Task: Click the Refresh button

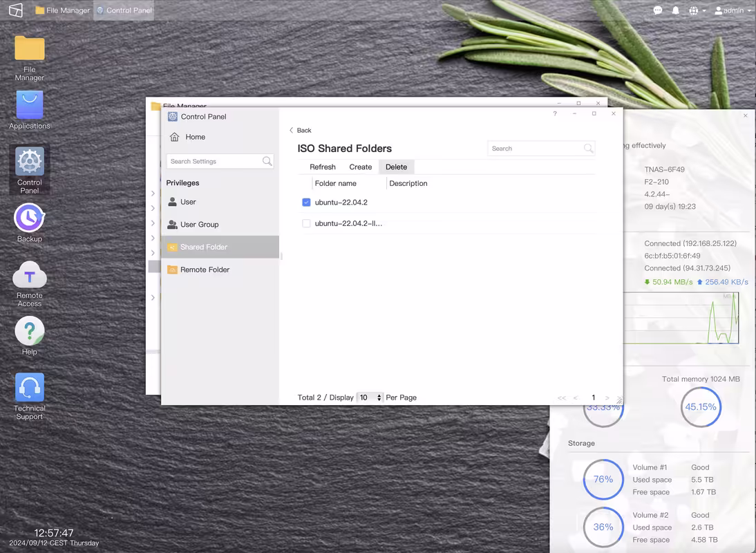Action: pyautogui.click(x=323, y=167)
